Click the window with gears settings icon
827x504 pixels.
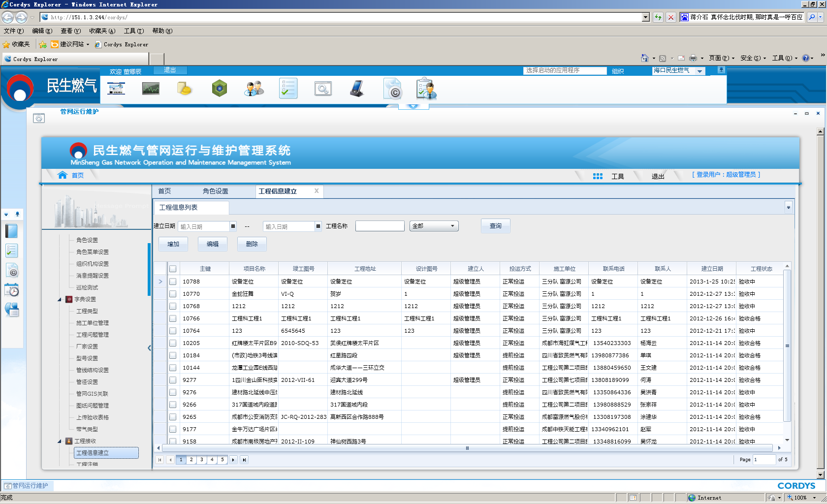coord(323,89)
